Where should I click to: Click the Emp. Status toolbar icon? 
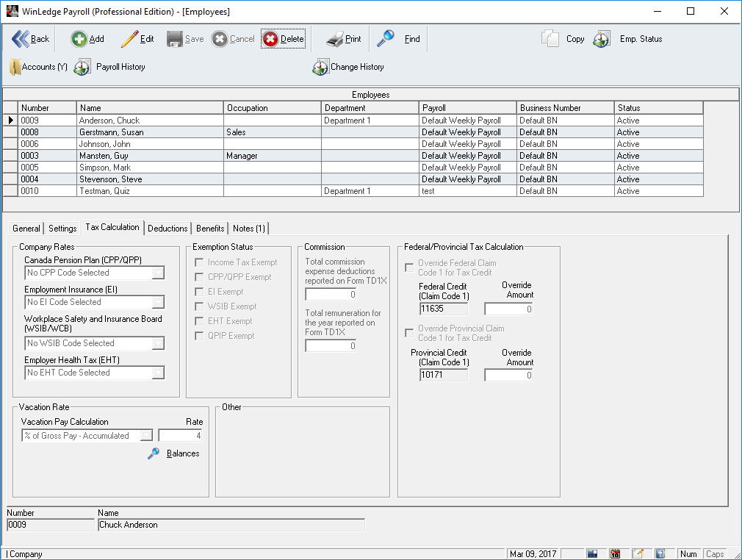point(602,39)
